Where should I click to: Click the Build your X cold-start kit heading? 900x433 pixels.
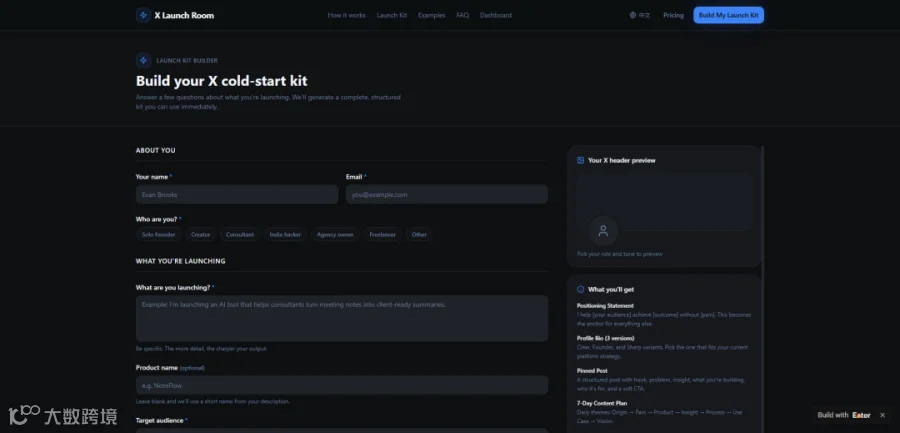222,81
